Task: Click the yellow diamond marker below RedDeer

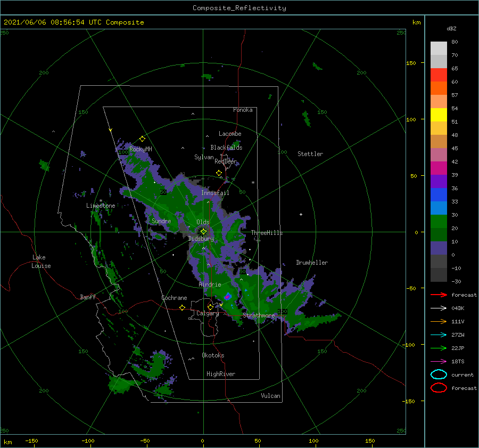Action: point(219,173)
